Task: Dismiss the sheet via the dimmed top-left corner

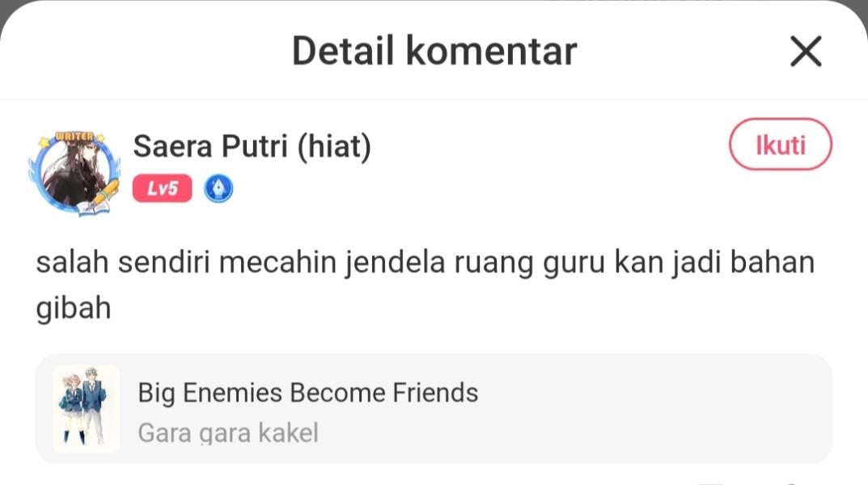Action: 6,8
